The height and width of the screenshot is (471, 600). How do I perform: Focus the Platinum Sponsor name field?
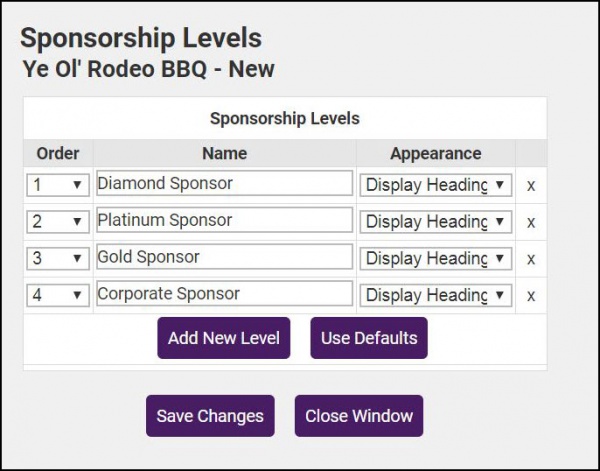pyautogui.click(x=224, y=220)
